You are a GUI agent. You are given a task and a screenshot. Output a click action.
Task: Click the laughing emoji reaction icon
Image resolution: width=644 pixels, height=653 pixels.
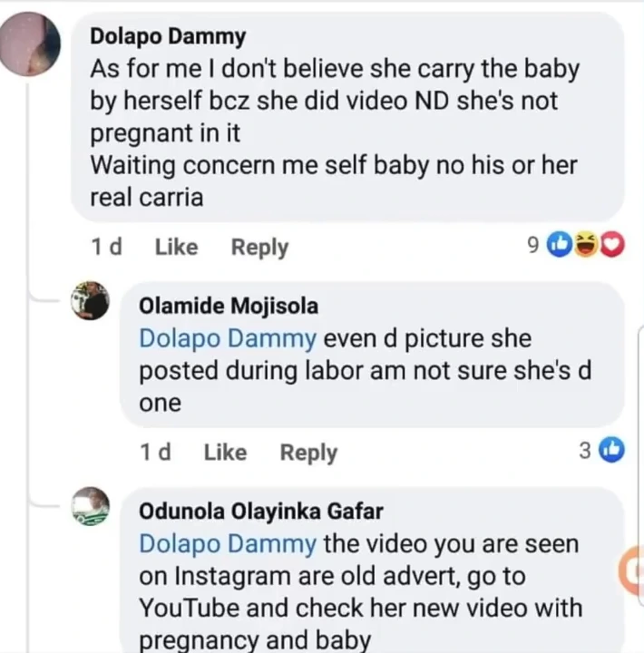pos(586,245)
